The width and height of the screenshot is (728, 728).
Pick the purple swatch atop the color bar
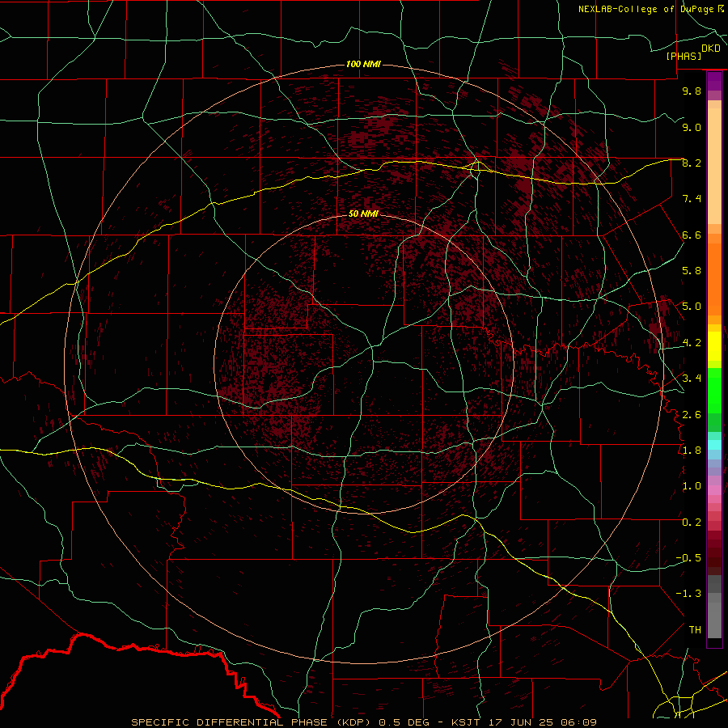pyautogui.click(x=714, y=82)
